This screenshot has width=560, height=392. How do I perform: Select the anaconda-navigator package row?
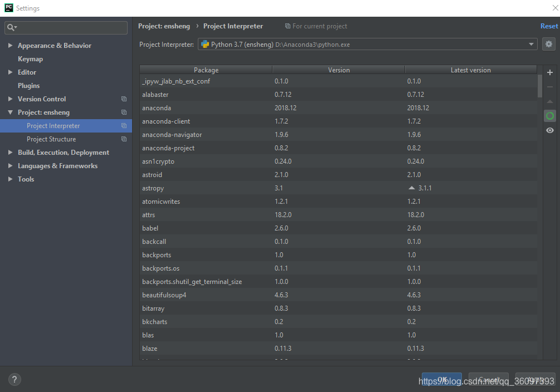(x=338, y=135)
